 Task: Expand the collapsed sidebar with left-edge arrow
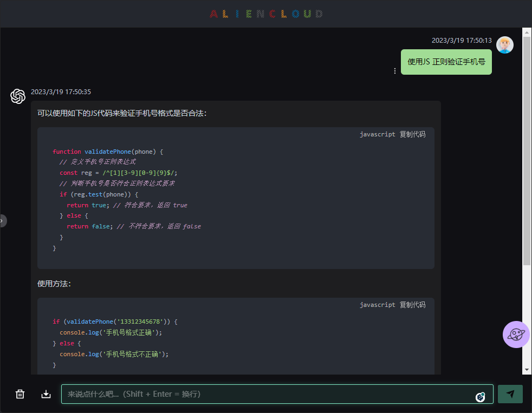[3, 220]
